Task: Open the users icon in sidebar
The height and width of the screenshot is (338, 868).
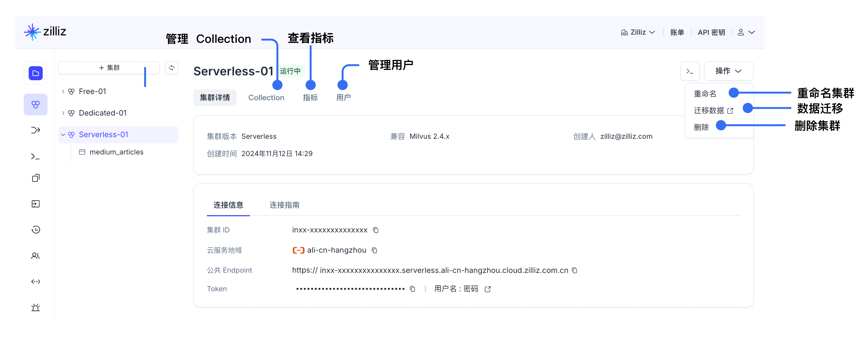Action: (x=35, y=256)
